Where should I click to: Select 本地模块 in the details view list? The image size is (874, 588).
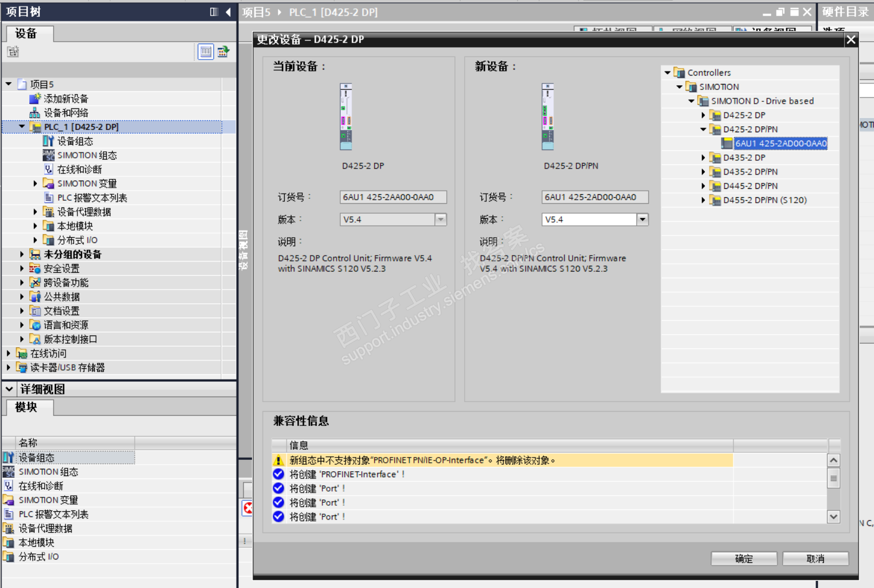tap(36, 543)
